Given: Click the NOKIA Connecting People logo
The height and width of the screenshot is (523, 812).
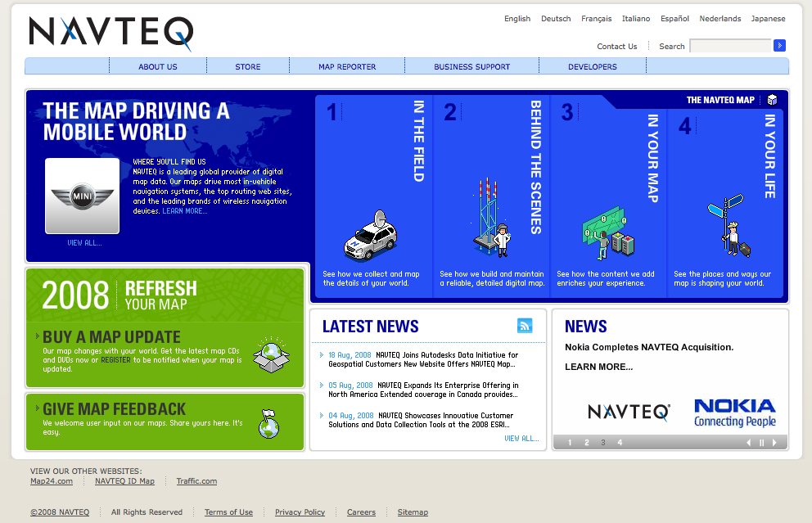Looking at the screenshot, I should [x=735, y=413].
